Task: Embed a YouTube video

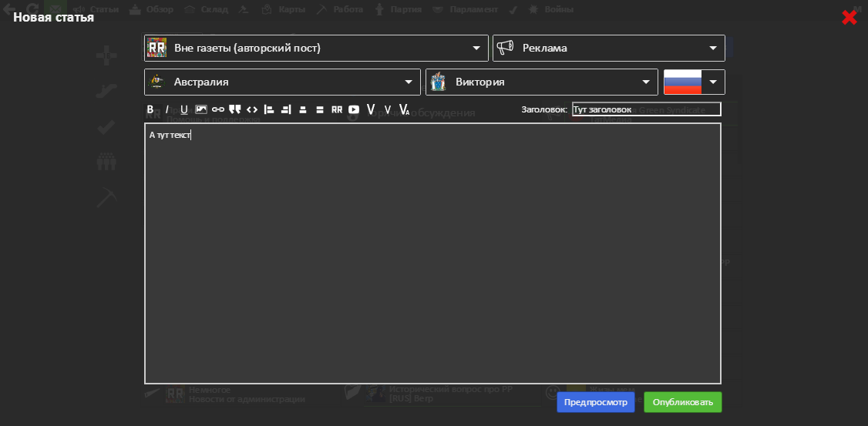Action: (354, 109)
